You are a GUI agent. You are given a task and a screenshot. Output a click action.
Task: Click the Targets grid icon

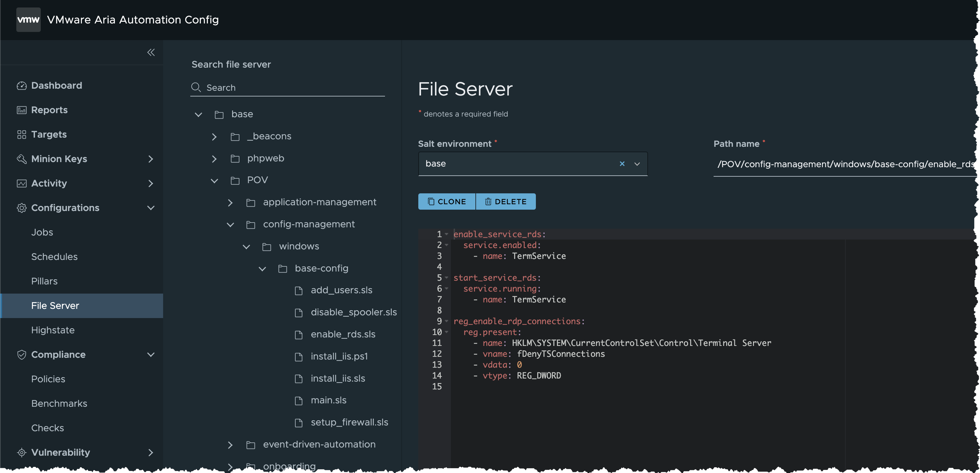(22, 134)
